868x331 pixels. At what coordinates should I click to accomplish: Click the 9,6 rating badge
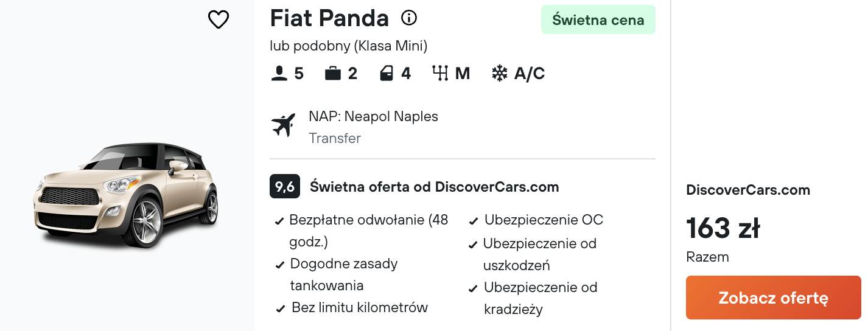285,187
